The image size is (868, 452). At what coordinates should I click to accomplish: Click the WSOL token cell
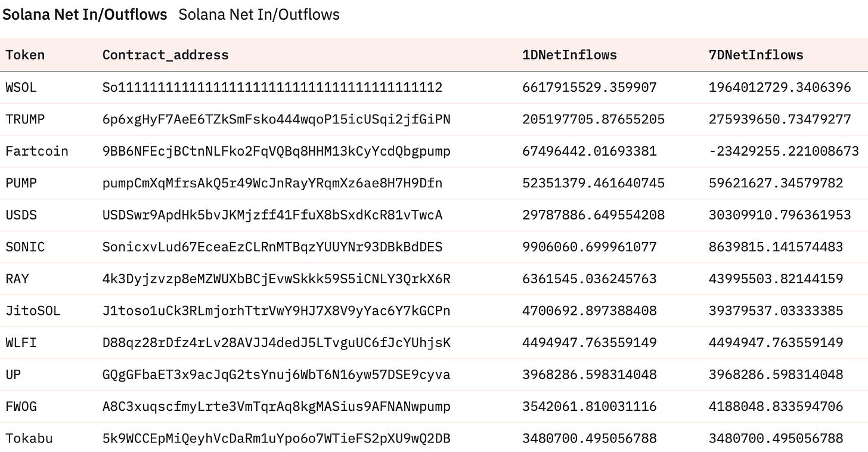point(21,88)
